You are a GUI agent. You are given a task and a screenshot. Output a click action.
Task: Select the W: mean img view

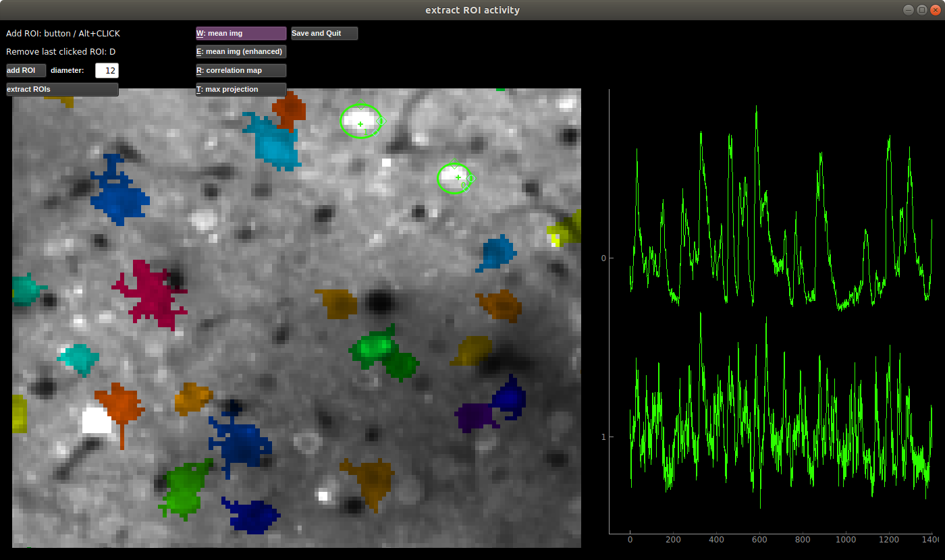tap(241, 33)
